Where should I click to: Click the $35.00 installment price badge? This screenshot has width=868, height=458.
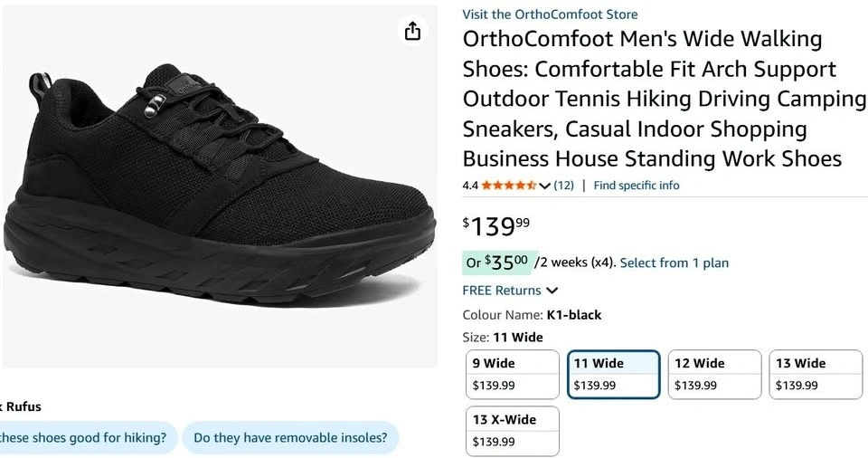(500, 262)
